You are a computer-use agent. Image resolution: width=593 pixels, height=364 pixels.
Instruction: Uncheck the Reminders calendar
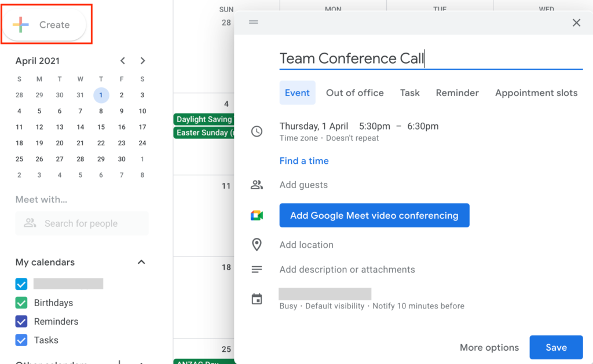(x=21, y=321)
